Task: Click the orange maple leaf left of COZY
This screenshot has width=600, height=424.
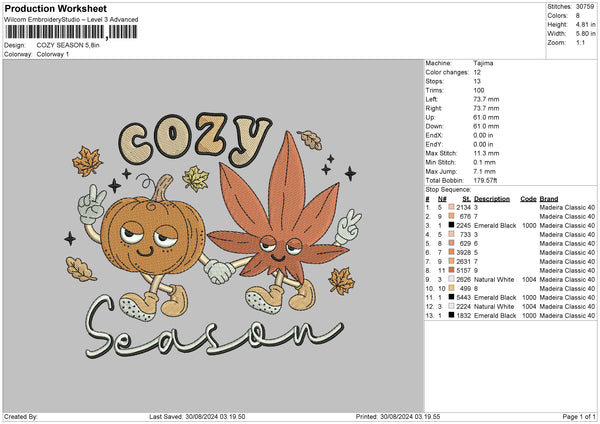Action: (88, 160)
